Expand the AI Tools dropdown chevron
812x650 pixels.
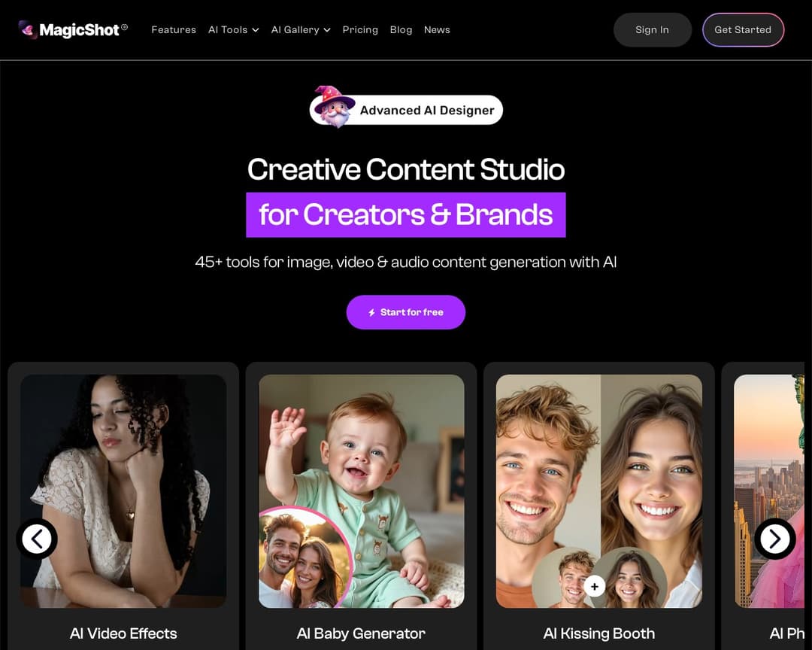click(x=256, y=30)
